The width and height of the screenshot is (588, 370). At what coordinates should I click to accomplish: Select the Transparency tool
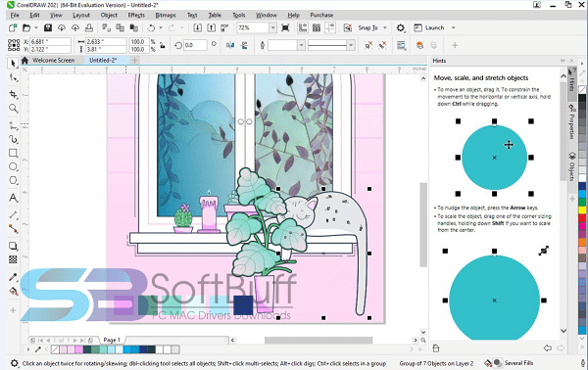tap(13, 259)
